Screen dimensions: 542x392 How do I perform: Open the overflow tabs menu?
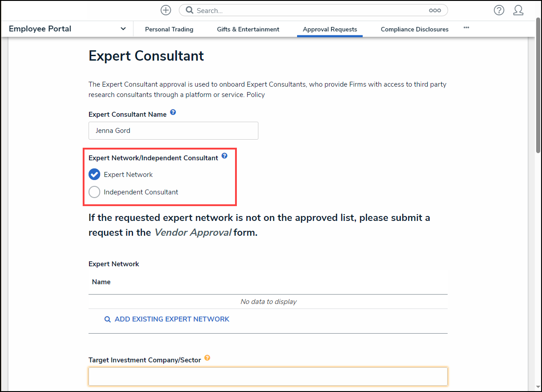466,28
